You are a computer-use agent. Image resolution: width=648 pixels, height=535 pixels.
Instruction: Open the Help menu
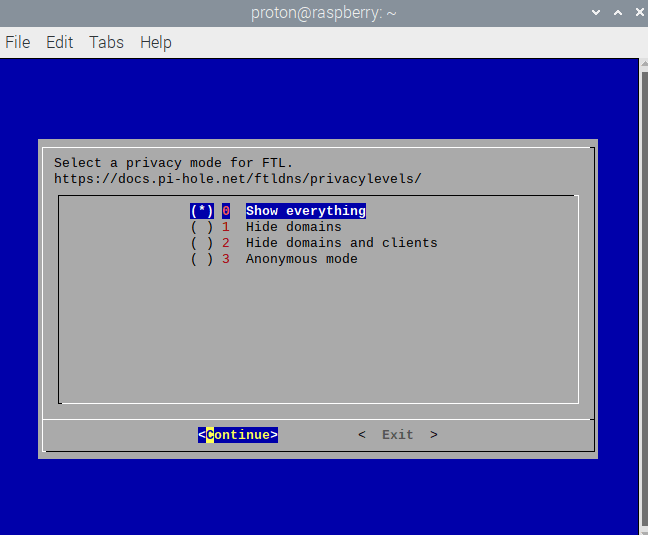155,42
